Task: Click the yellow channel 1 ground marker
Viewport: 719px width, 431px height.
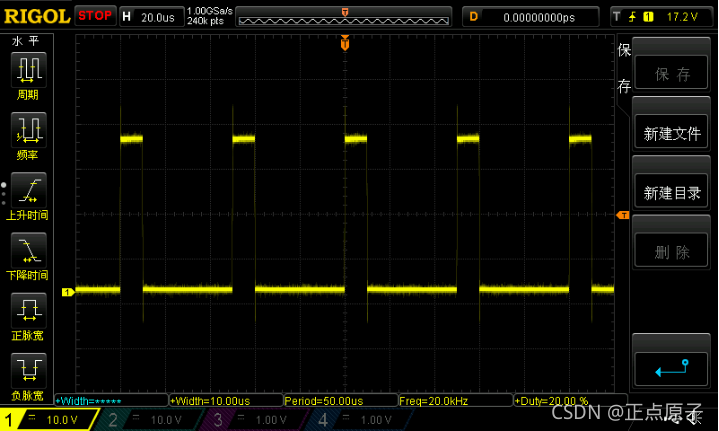Action: coord(68,292)
